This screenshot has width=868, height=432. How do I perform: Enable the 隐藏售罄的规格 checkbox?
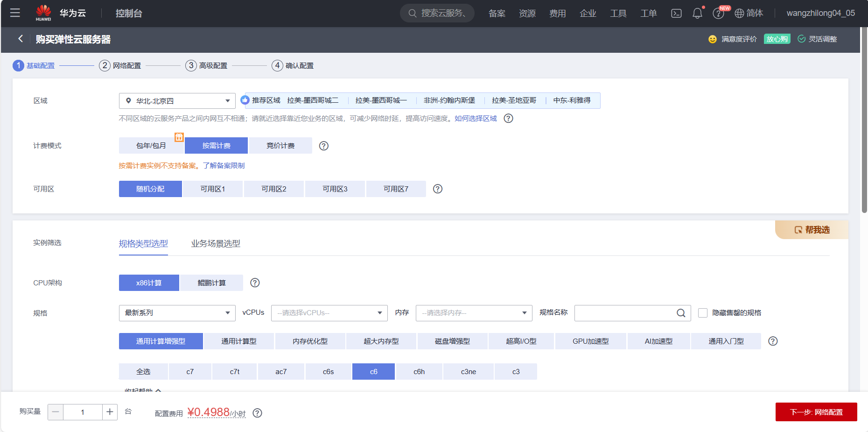(x=703, y=313)
